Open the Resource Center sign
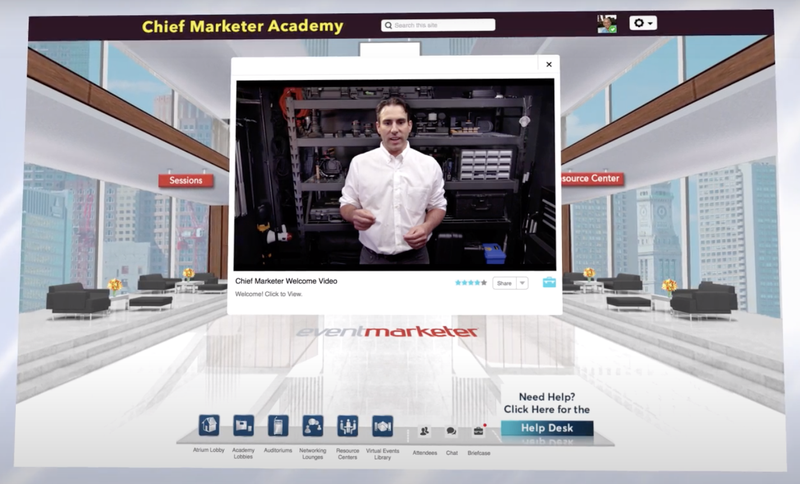Viewport: 800px width, 484px height. tap(592, 179)
